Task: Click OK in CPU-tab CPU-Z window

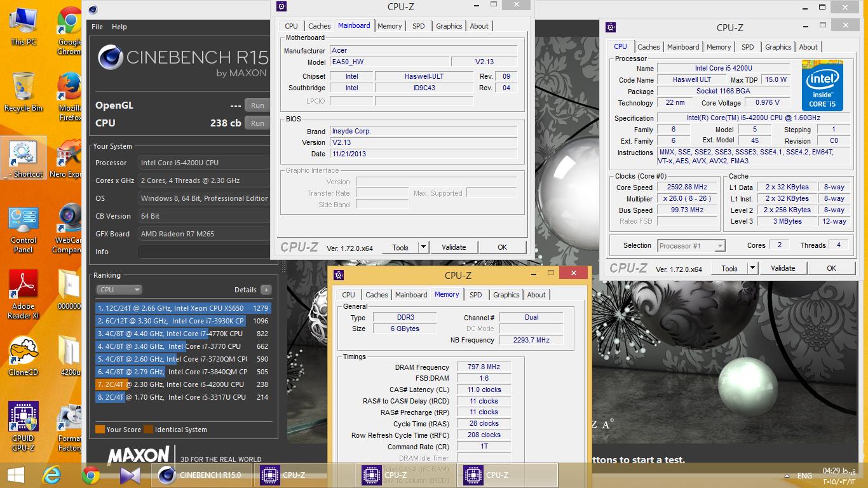Action: [831, 268]
